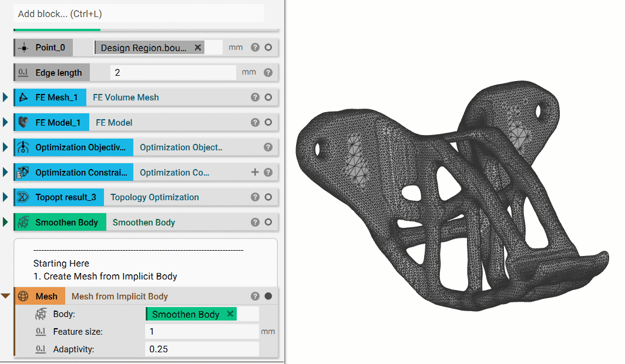Image resolution: width=625 pixels, height=364 pixels.
Task: Click the Feature size input field
Action: click(201, 331)
